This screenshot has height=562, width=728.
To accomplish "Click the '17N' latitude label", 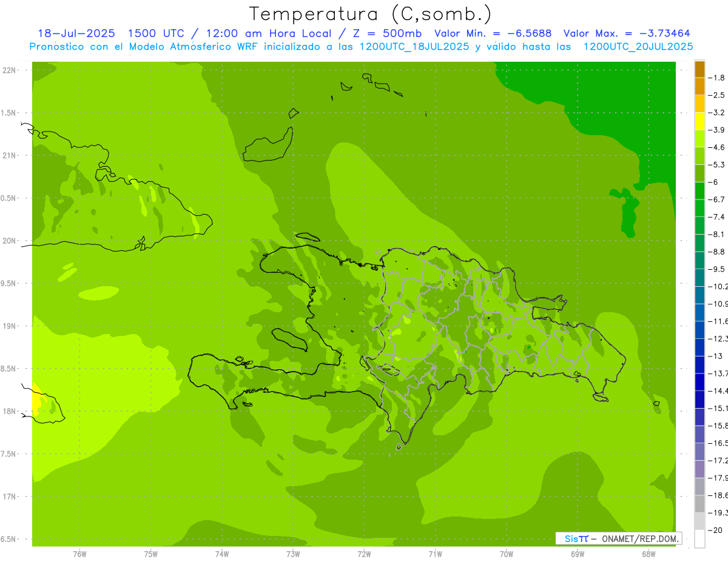I will coord(10,497).
